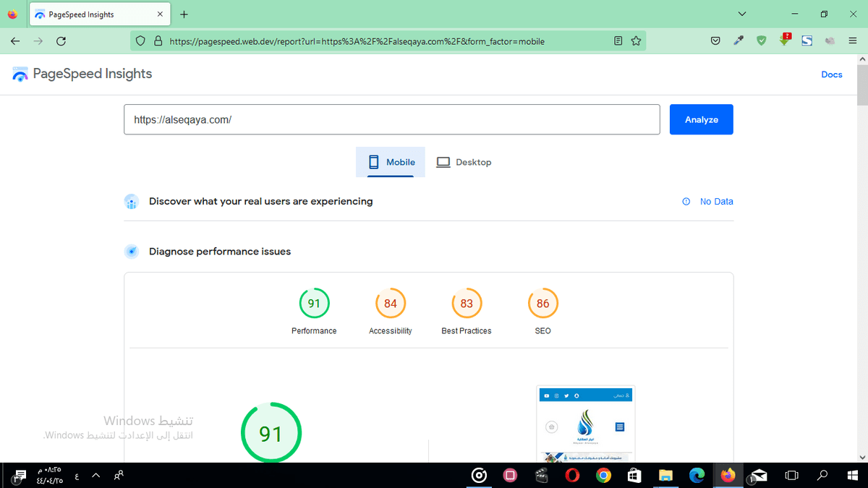Click the URL input field with alseqaya.com

391,120
